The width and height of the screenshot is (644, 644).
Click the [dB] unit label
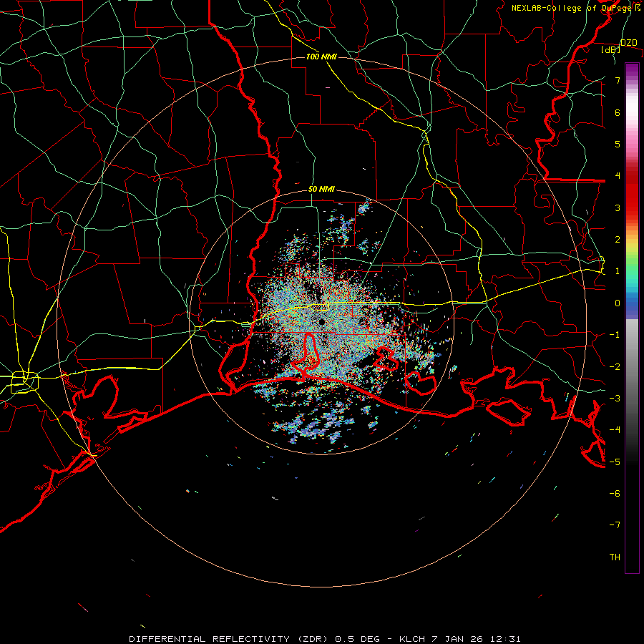coord(611,49)
